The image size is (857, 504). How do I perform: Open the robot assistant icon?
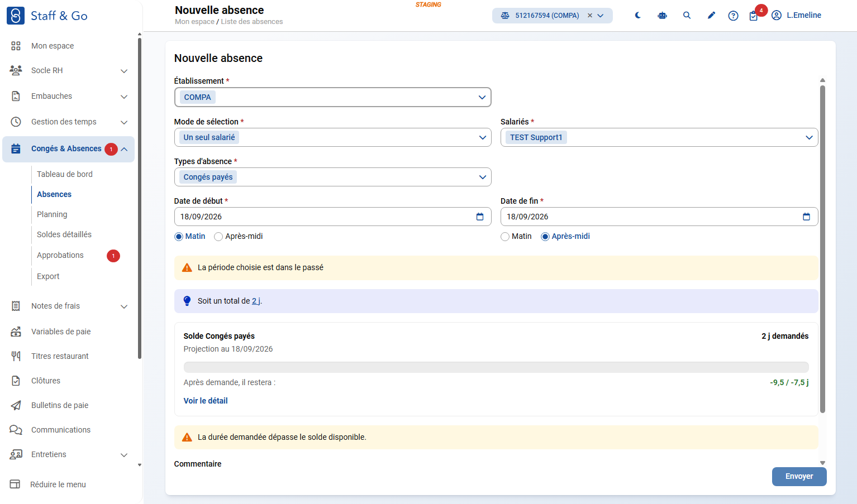pos(662,16)
